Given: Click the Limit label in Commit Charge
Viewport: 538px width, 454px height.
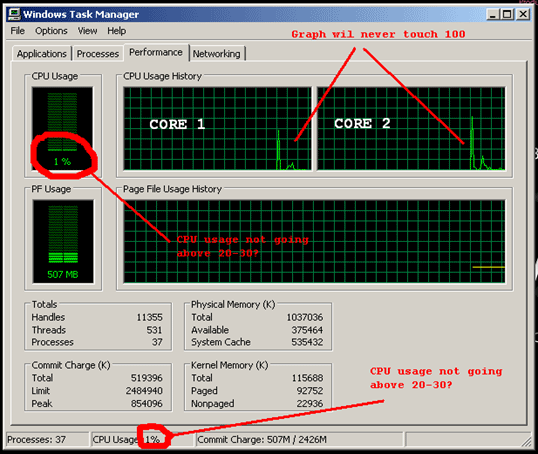Looking at the screenshot, I should click(x=41, y=391).
